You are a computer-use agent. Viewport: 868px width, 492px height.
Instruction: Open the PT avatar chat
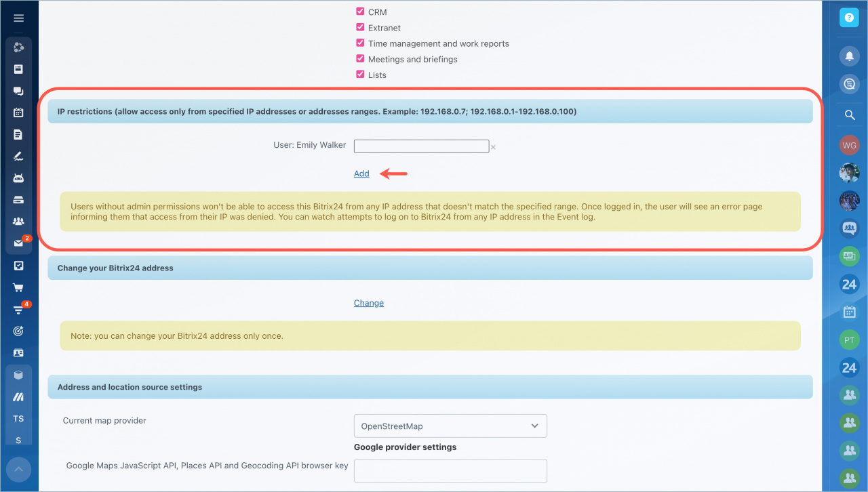pos(849,340)
